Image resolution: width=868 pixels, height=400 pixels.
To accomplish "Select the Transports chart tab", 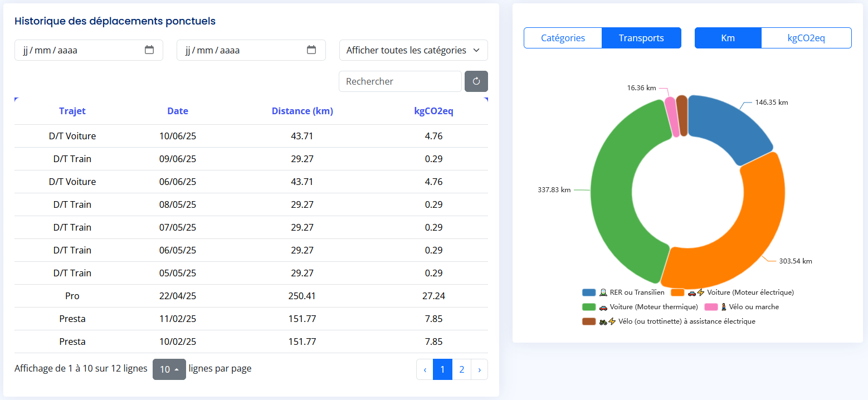I will (x=641, y=38).
